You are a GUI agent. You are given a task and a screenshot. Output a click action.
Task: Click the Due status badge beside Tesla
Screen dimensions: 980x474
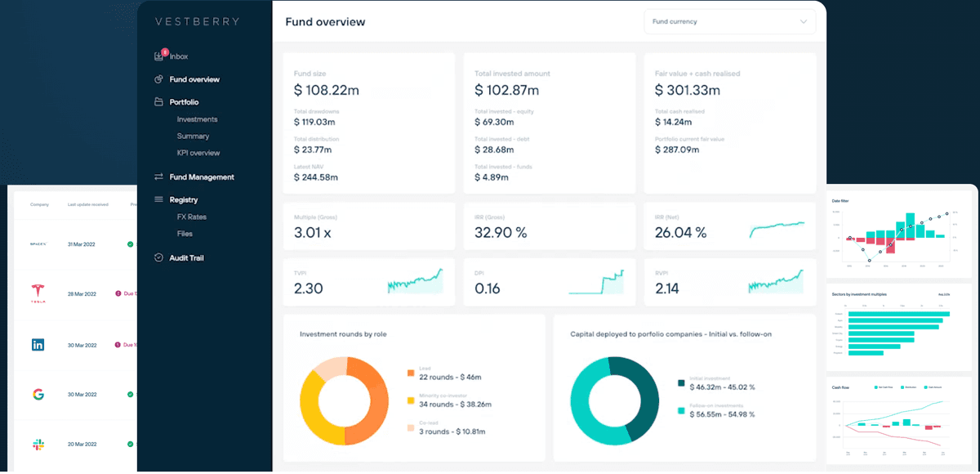coord(122,295)
